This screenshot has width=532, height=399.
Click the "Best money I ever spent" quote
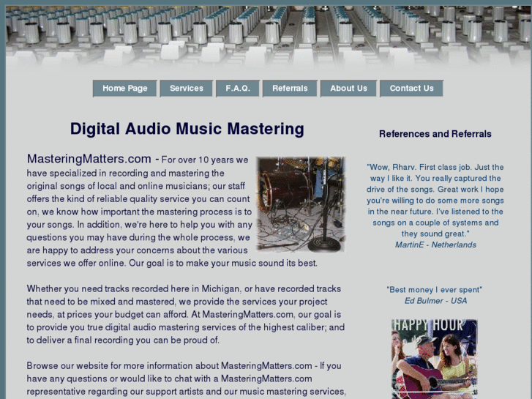(434, 290)
